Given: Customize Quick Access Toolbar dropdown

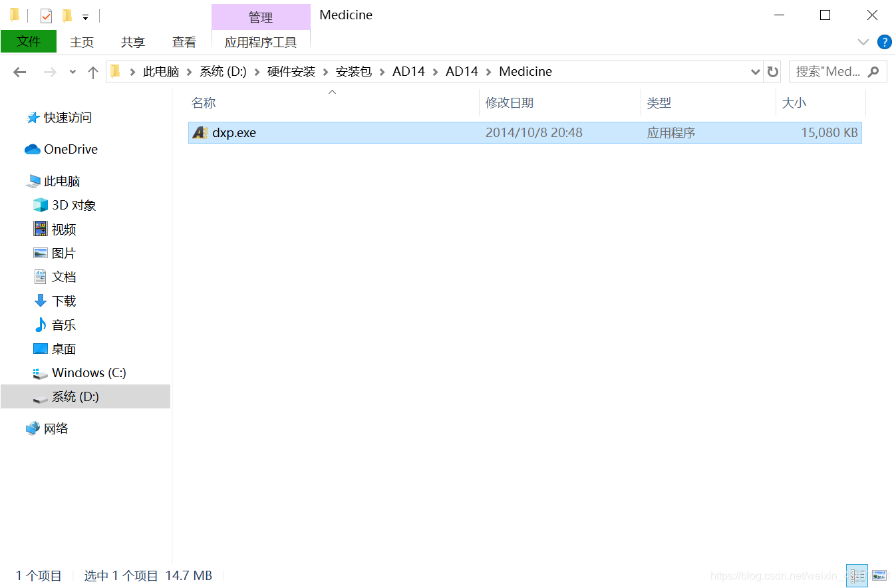Looking at the screenshot, I should pyautogui.click(x=85, y=17).
